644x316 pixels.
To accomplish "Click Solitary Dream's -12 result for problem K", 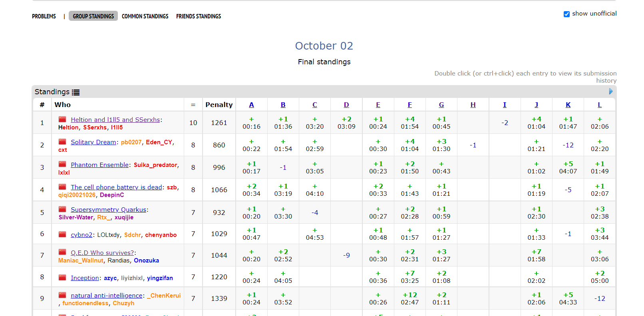I will click(x=568, y=145).
